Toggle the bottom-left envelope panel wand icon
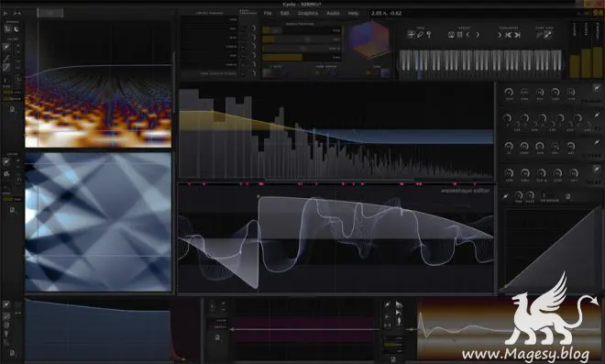This screenshot has height=364, width=605. tap(6, 305)
